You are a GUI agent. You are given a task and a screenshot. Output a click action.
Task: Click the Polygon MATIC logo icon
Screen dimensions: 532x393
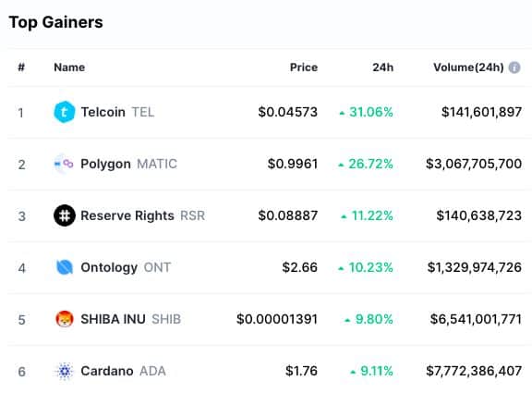tap(64, 164)
